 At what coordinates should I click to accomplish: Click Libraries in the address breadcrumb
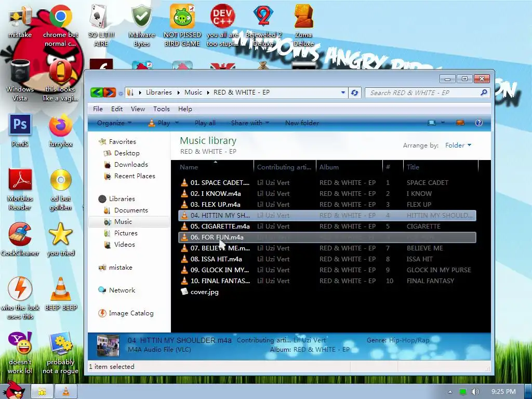159,92
